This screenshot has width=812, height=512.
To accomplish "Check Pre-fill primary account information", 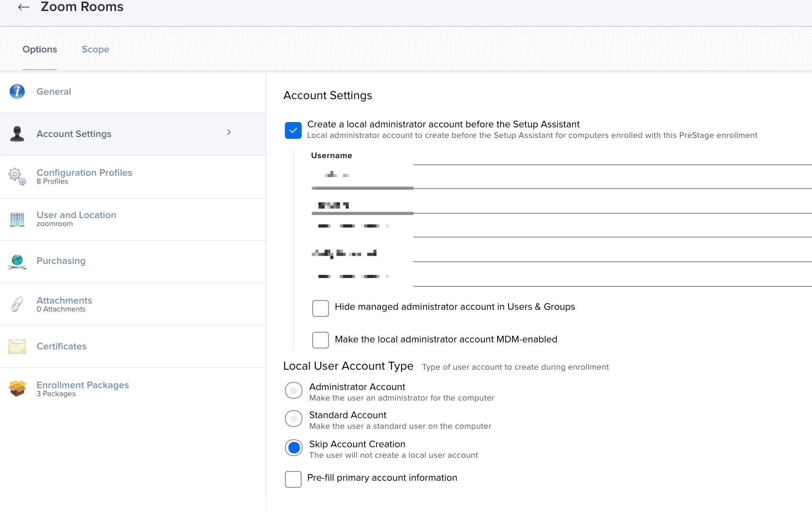I will (293, 479).
